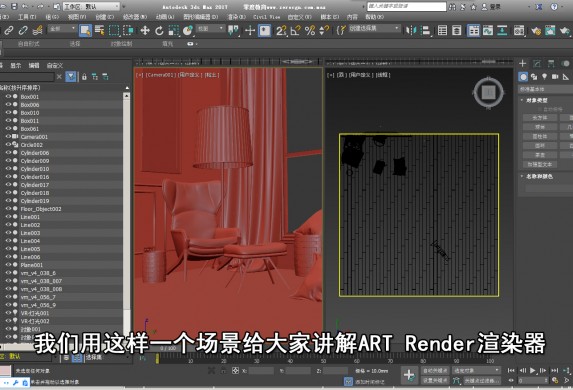The width and height of the screenshot is (573, 390).
Task: Click the Play Animation button
Action: click(533, 371)
